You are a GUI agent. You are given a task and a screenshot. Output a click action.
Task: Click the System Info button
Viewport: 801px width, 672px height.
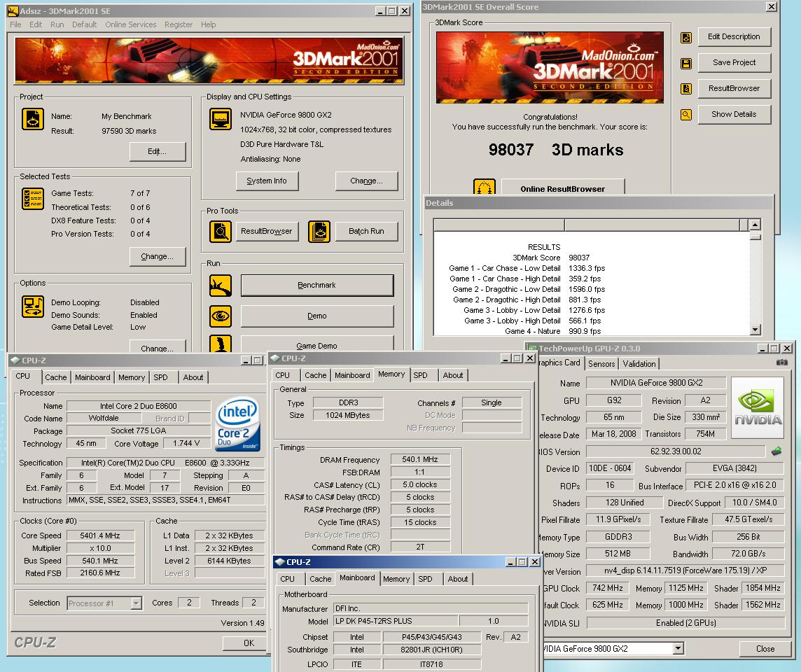tap(267, 181)
